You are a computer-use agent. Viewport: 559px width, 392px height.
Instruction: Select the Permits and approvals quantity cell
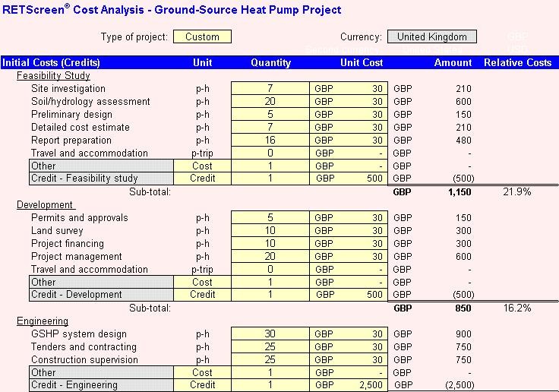click(x=270, y=218)
